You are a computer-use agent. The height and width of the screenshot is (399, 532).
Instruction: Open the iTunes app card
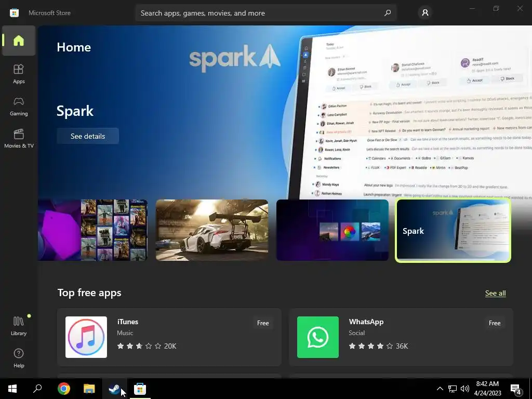(169, 337)
